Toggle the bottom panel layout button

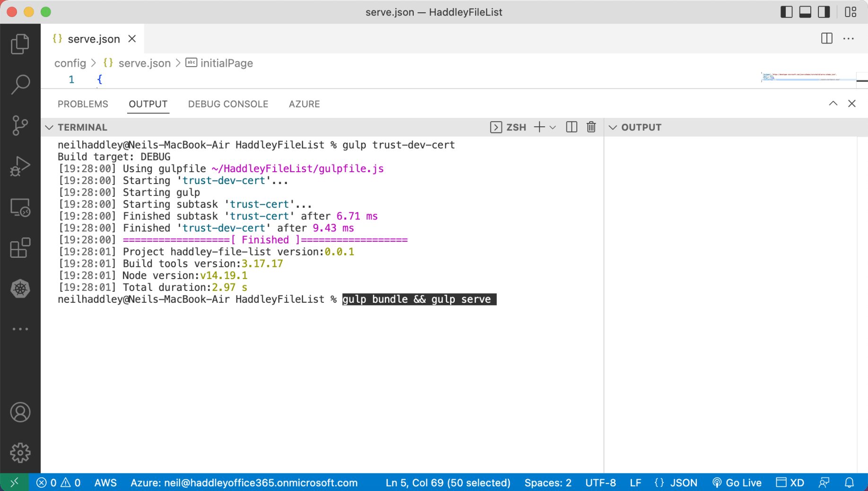(x=805, y=12)
